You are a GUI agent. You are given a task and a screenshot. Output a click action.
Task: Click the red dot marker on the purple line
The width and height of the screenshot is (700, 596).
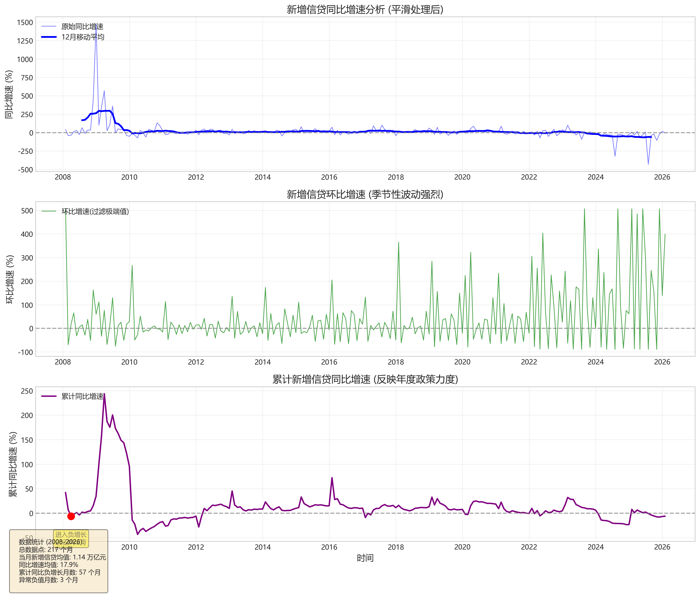click(71, 516)
